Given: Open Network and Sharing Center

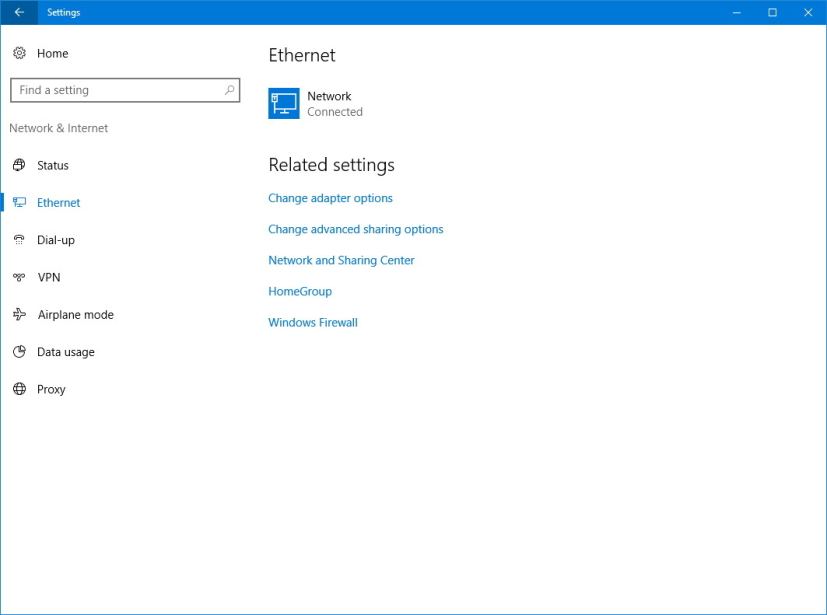Looking at the screenshot, I should tap(341, 260).
